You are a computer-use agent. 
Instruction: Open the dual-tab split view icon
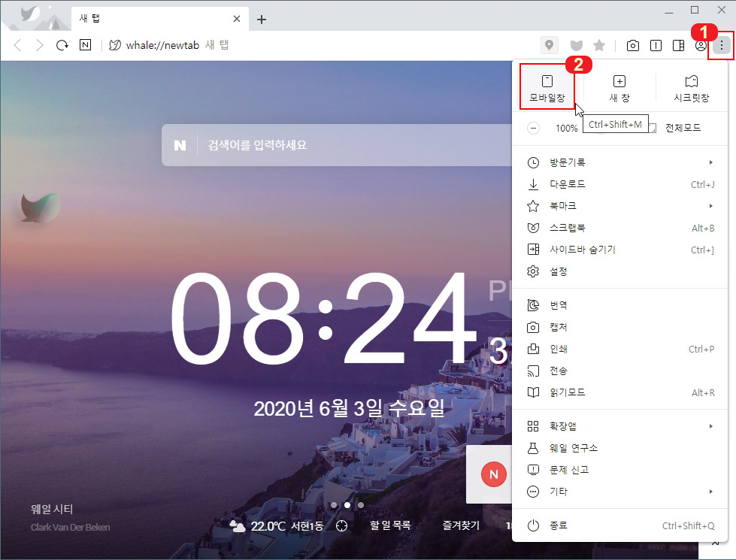[656, 46]
